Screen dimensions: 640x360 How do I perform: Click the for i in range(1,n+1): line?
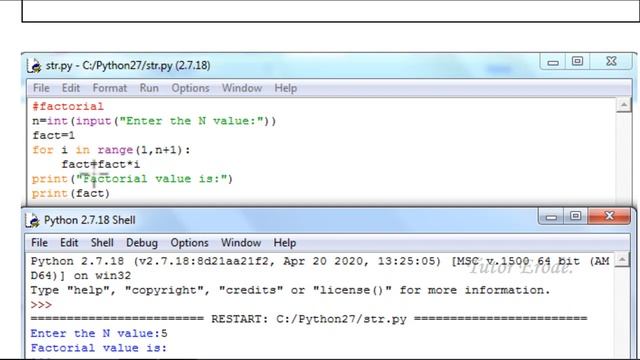pyautogui.click(x=111, y=150)
